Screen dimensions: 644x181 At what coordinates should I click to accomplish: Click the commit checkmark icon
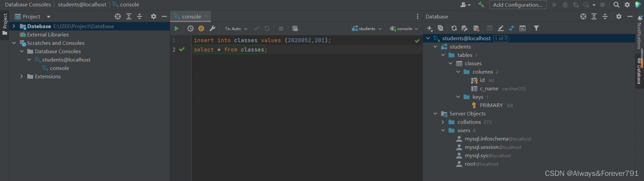pyautogui.click(x=257, y=29)
